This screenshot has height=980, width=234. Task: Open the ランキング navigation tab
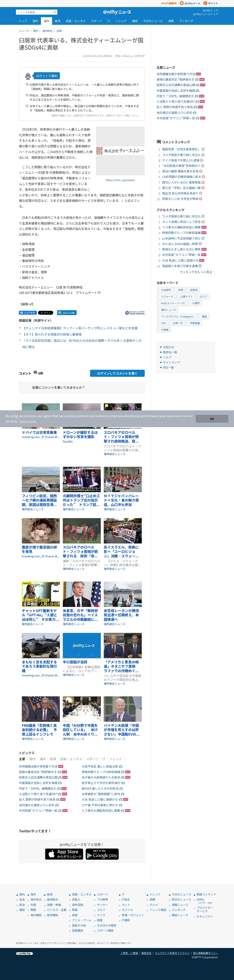pos(186,21)
